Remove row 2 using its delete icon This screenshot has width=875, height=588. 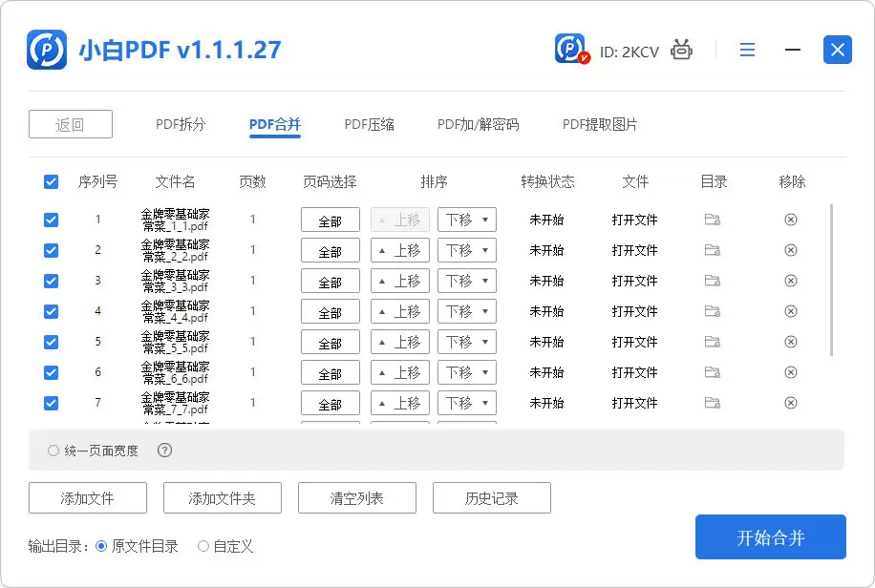coord(791,250)
